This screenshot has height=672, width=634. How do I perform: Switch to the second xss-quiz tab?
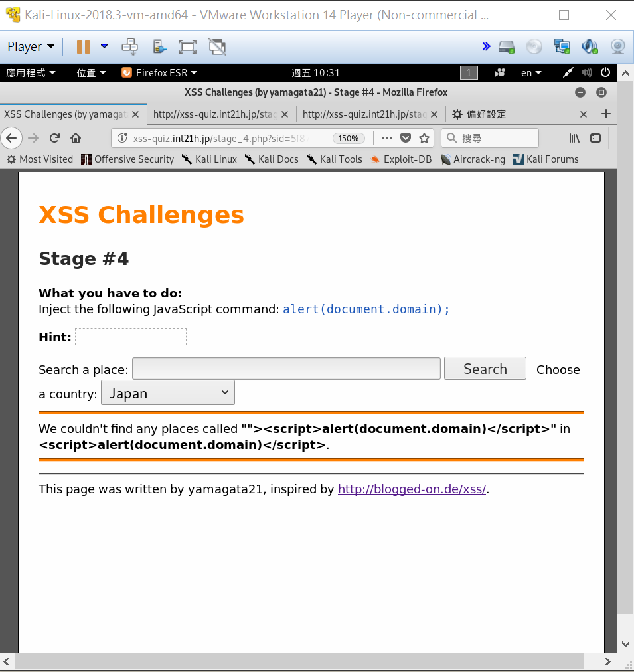(x=216, y=114)
